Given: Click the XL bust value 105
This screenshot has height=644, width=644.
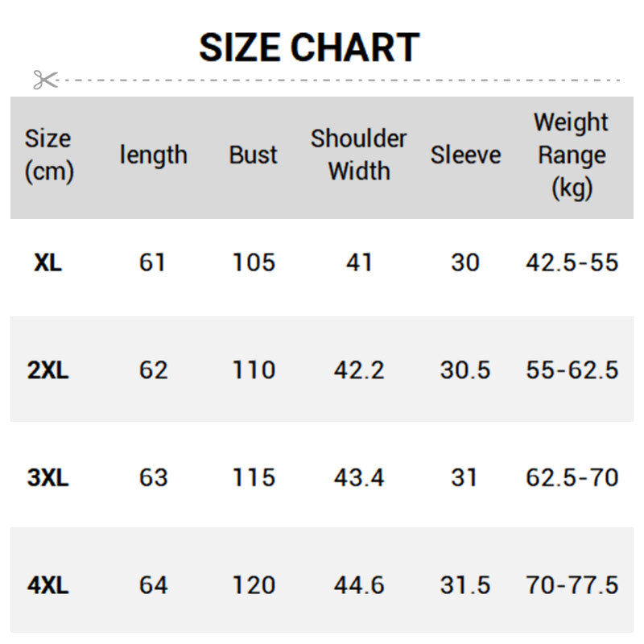Looking at the screenshot, I should [x=254, y=262].
